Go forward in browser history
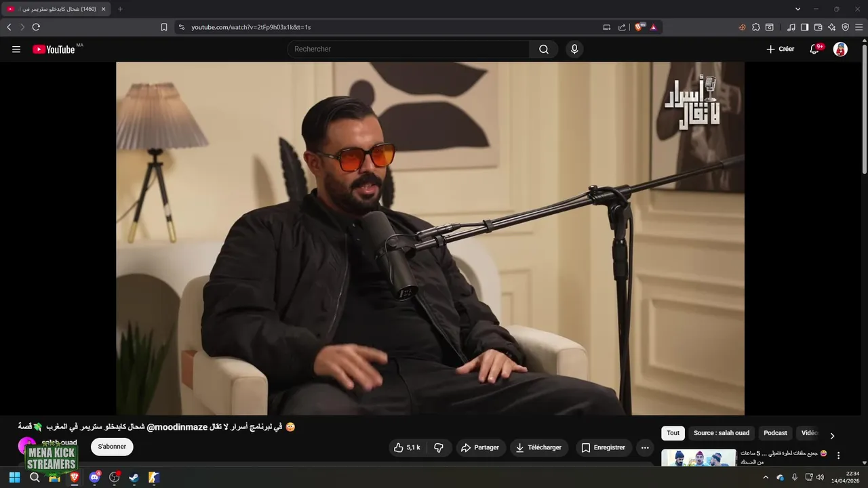 tap(22, 27)
